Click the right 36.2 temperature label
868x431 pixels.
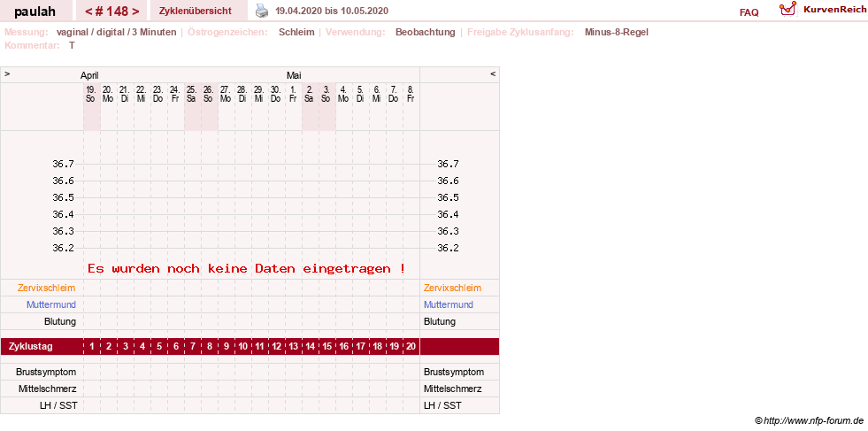point(448,248)
